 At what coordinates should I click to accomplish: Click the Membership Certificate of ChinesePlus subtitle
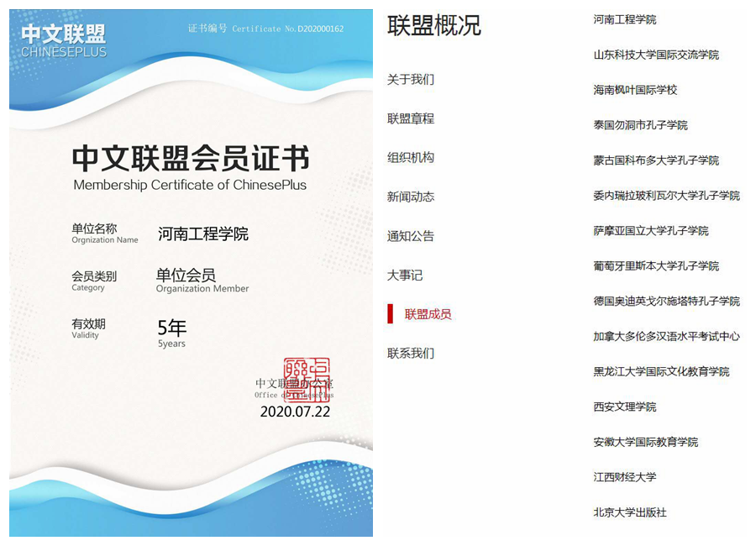(190, 185)
